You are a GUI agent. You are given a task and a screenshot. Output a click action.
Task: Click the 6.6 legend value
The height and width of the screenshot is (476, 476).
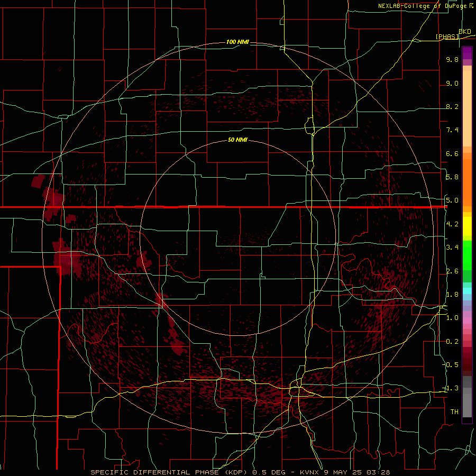452,154
